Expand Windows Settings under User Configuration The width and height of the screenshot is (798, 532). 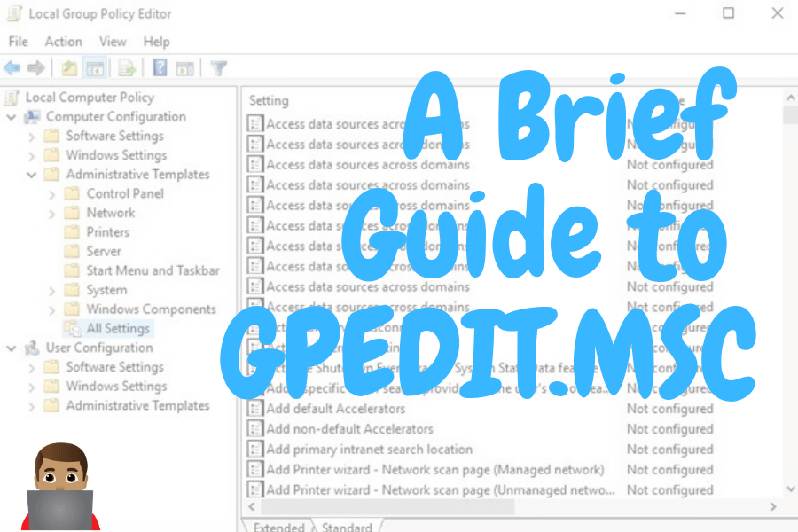32,387
